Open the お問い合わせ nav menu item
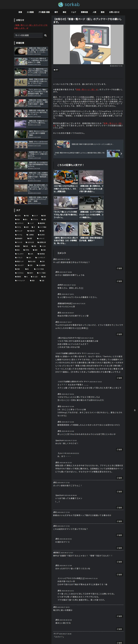This screenshot has width=138, height=644. pyautogui.click(x=114, y=12)
